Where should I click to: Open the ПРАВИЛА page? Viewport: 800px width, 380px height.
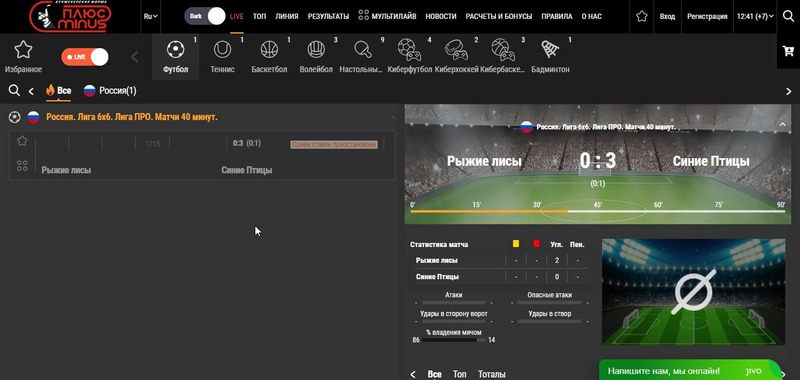pyautogui.click(x=557, y=16)
